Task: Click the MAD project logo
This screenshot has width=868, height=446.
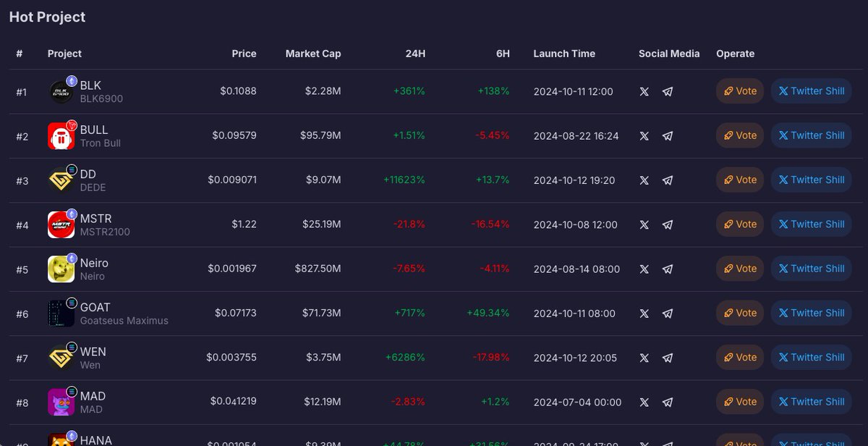Action: click(61, 403)
